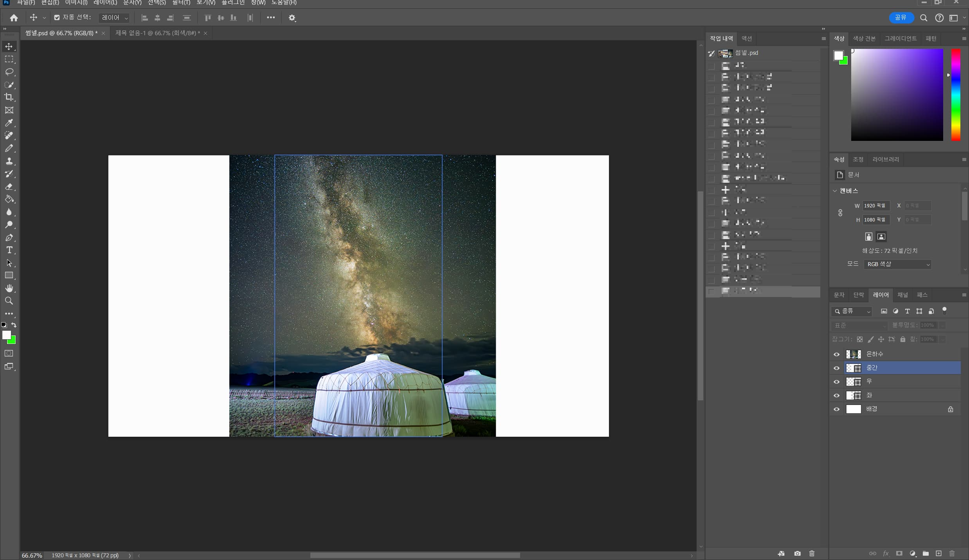Screen dimensions: 969x560
Task: Open the RGB 색상 mode dropdown
Action: [x=897, y=264]
